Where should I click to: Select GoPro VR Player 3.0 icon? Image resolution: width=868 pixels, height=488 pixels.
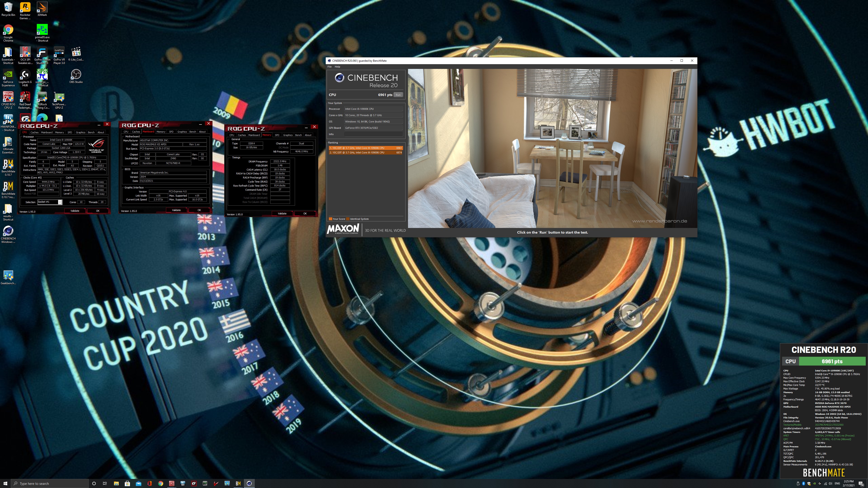[x=59, y=56]
